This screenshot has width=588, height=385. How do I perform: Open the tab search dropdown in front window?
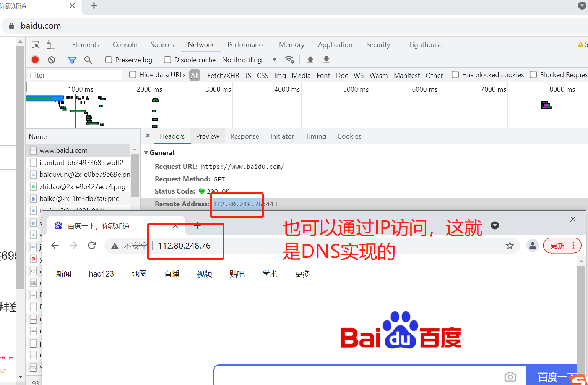click(495, 225)
